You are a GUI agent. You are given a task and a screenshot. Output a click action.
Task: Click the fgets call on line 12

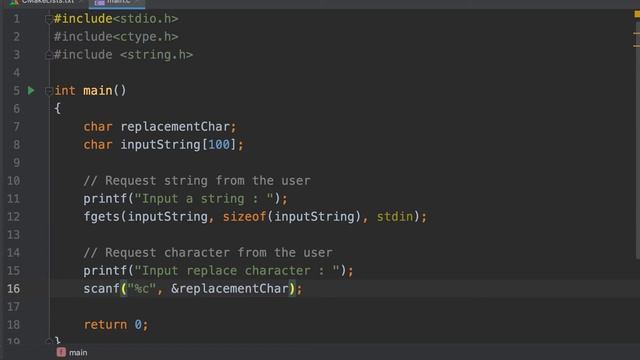click(102, 216)
